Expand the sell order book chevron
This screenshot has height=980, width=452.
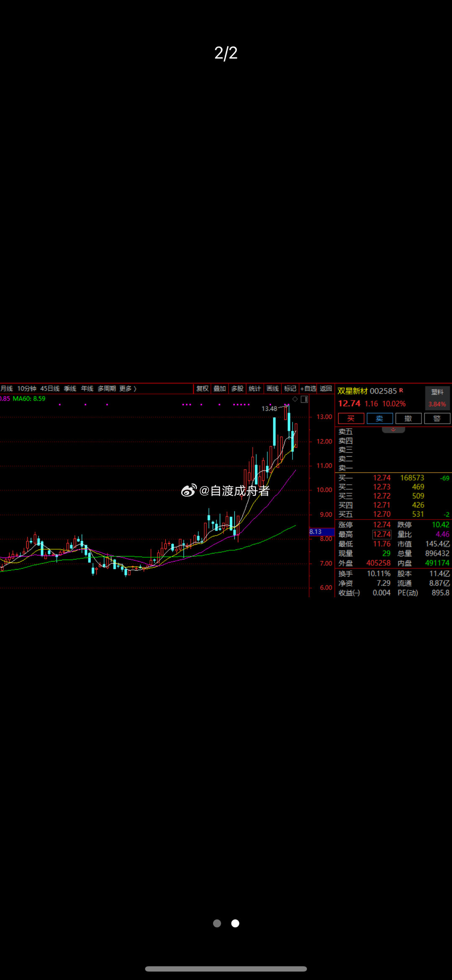393,430
